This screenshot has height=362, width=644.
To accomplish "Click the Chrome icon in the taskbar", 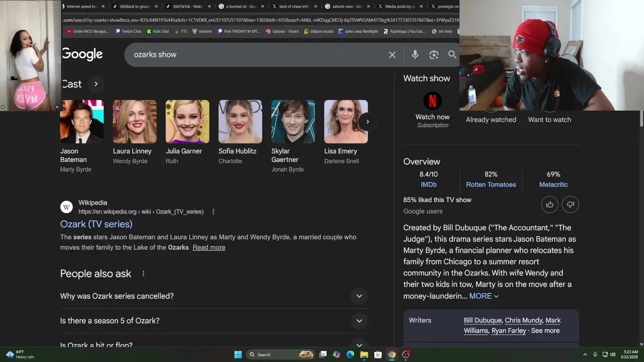I will [391, 354].
